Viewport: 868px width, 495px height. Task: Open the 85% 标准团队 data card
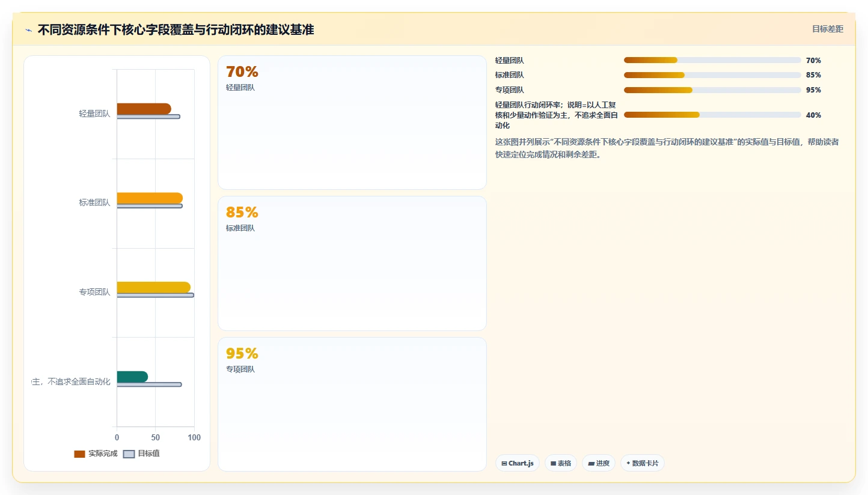point(352,263)
